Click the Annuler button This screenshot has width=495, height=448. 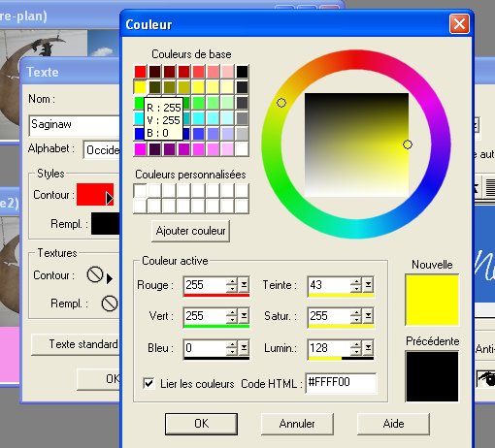[x=297, y=424]
